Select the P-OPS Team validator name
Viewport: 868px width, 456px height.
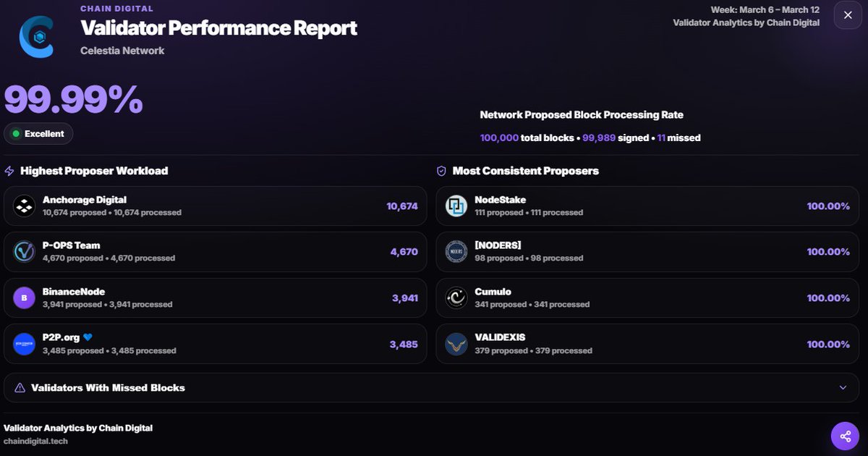tap(72, 245)
